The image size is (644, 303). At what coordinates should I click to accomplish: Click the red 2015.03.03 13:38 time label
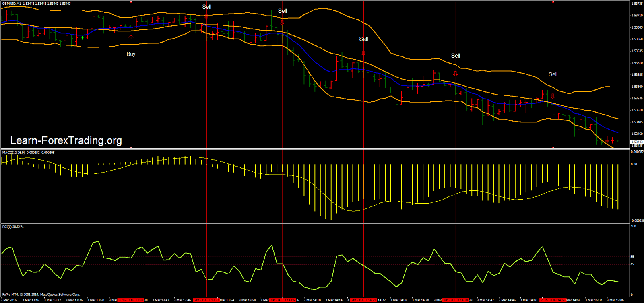click(131, 300)
